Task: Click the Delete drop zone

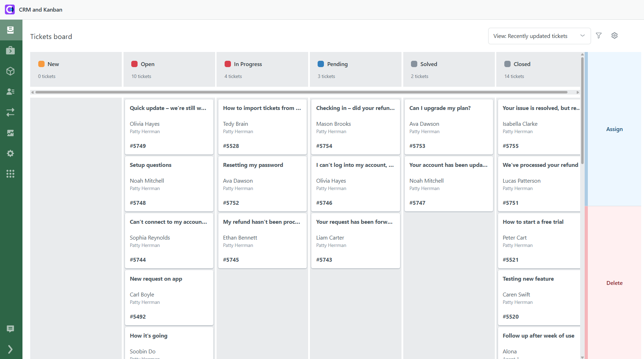Action: pyautogui.click(x=614, y=283)
